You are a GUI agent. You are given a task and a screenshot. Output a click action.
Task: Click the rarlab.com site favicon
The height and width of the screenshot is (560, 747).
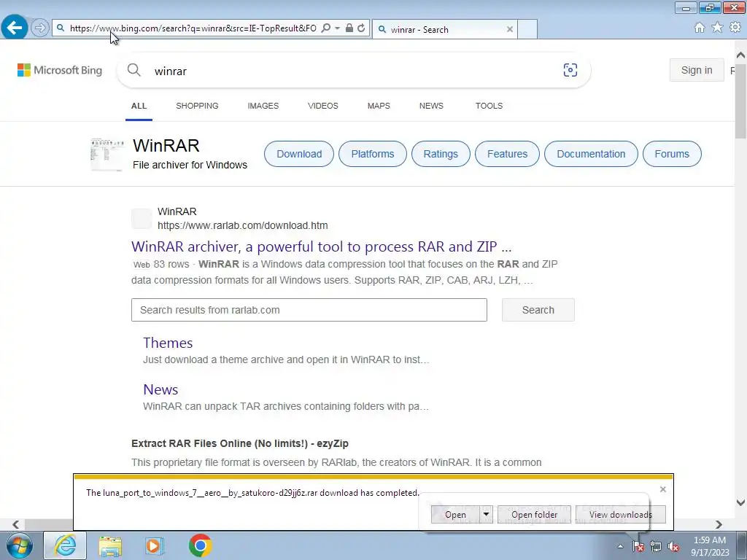142,219
